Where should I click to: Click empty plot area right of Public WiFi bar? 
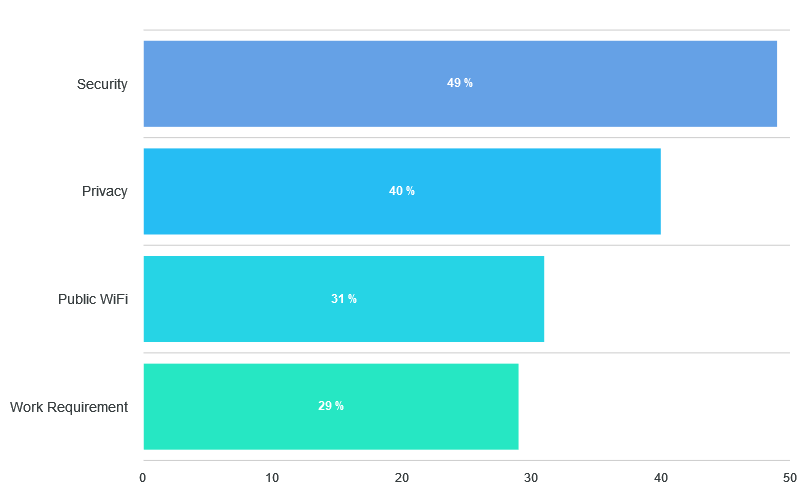click(x=667, y=299)
